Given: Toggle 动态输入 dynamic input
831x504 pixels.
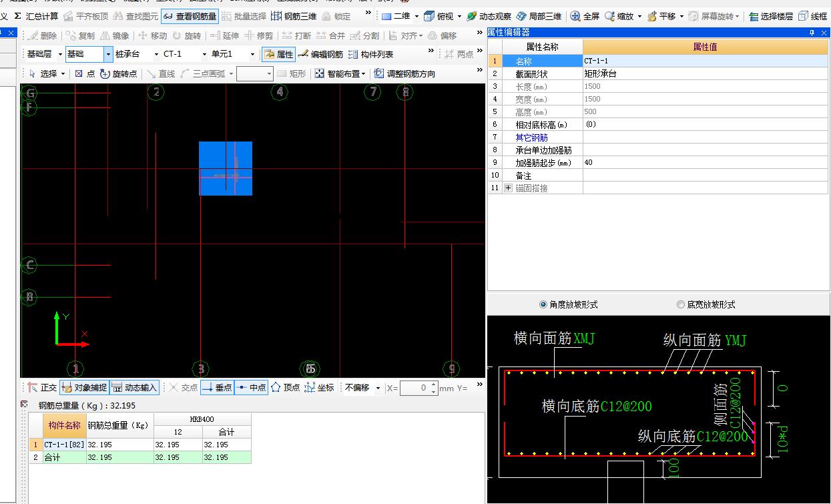Looking at the screenshot, I should (x=134, y=387).
